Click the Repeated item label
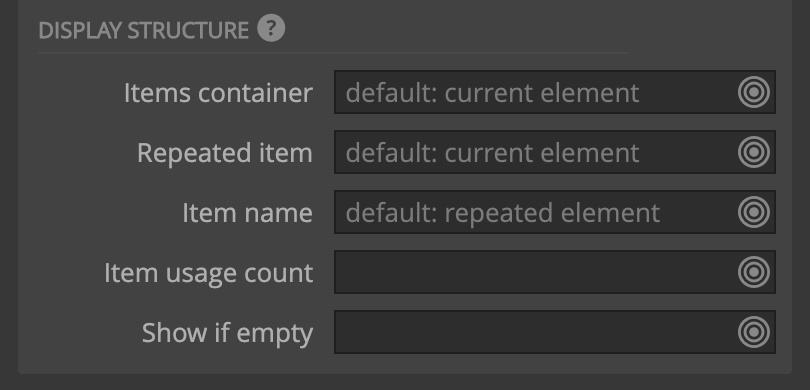 pos(225,153)
